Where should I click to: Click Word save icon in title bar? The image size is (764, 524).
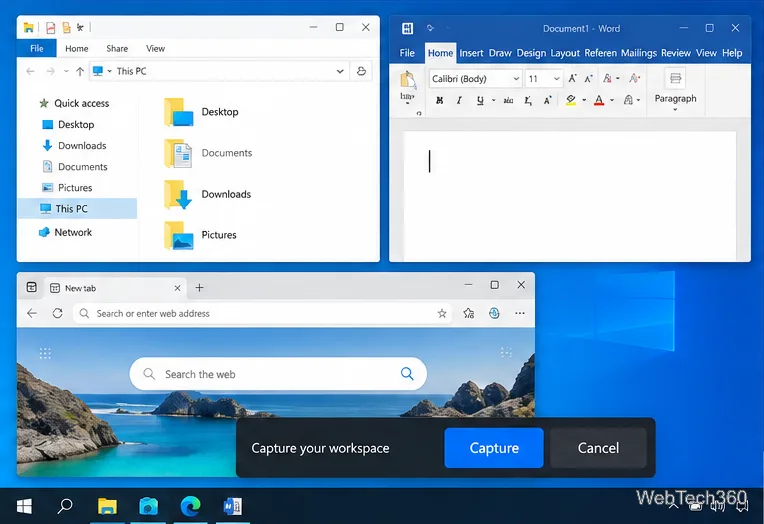click(x=407, y=28)
